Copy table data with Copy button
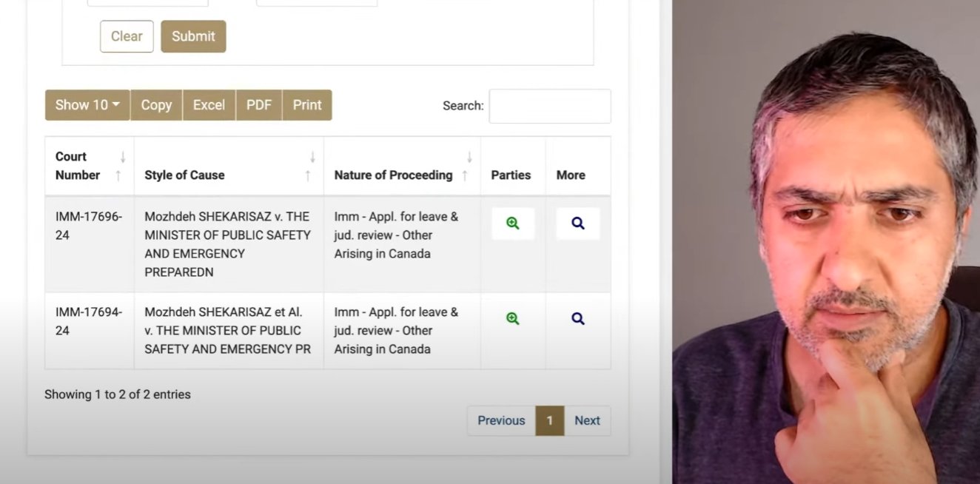Image resolution: width=980 pixels, height=484 pixels. click(156, 105)
